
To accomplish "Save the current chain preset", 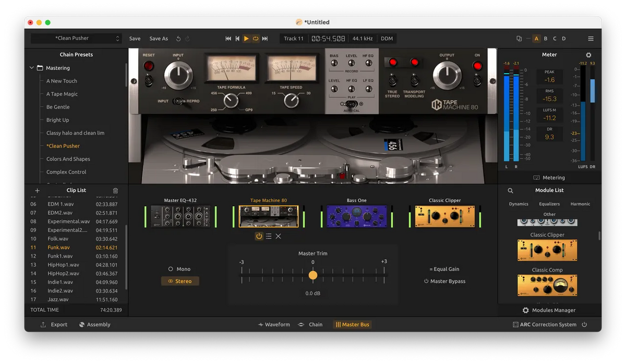I will (x=135, y=38).
